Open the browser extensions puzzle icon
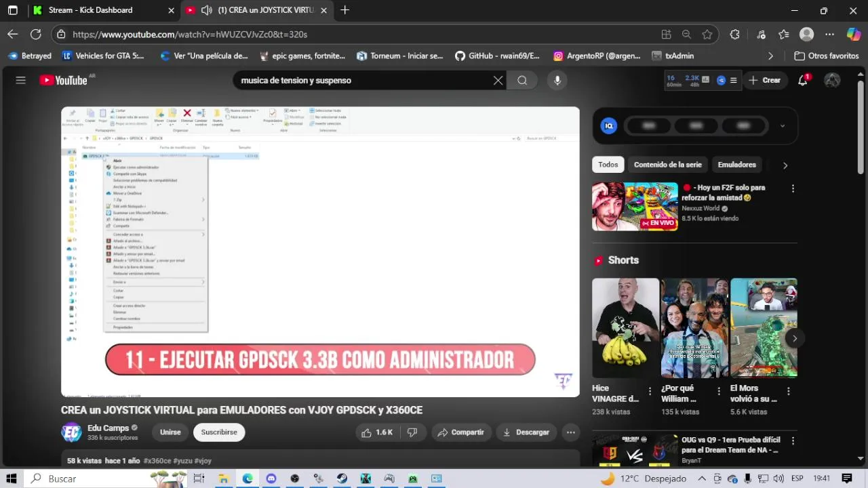868x488 pixels. [x=735, y=34]
